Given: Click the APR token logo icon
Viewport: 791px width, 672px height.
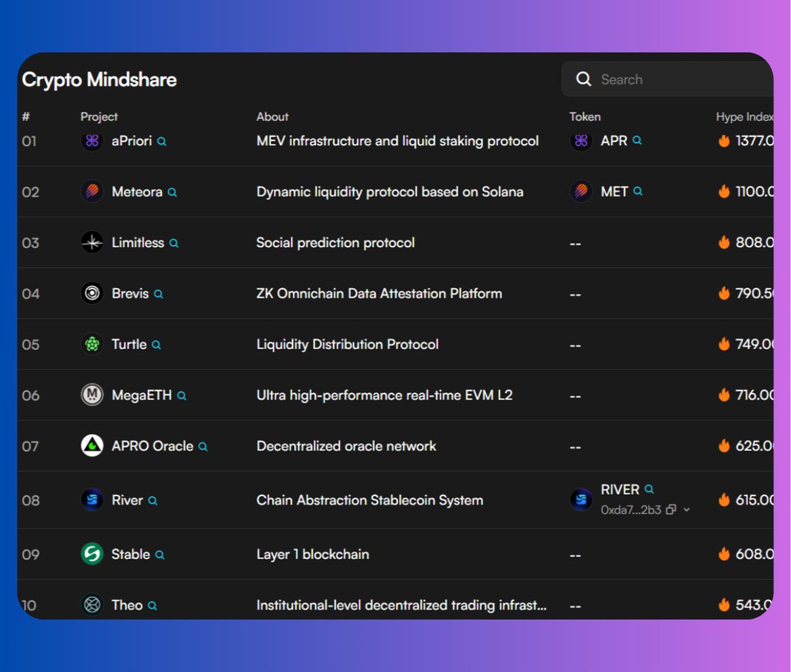Looking at the screenshot, I should click(x=581, y=141).
